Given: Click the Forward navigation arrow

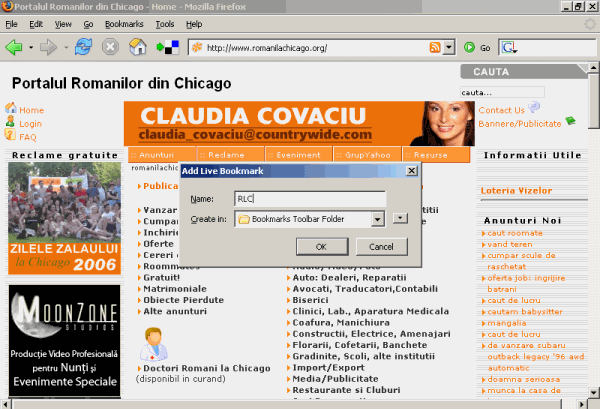Looking at the screenshot, I should coord(46,47).
